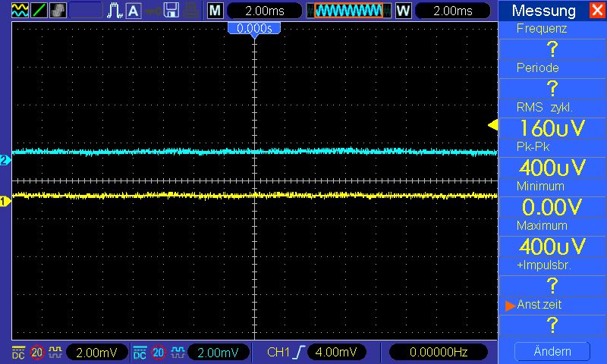607x364 pixels.
Task: Click the 'W' window timebase icon
Action: pos(404,11)
